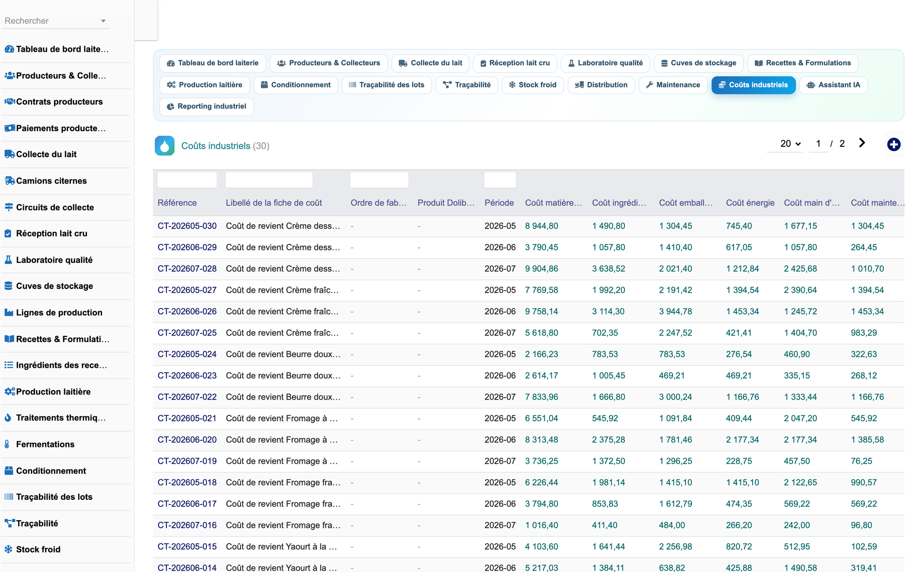Open the Traçabilité des lots tab
Screen dimensions: 924x572
pyautogui.click(x=387, y=85)
